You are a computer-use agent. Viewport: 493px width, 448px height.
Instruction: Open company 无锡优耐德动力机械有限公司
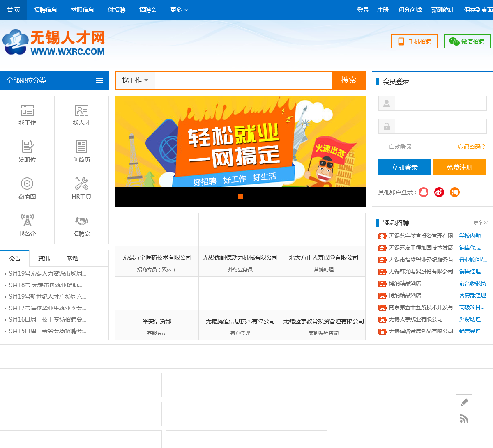[240, 257]
